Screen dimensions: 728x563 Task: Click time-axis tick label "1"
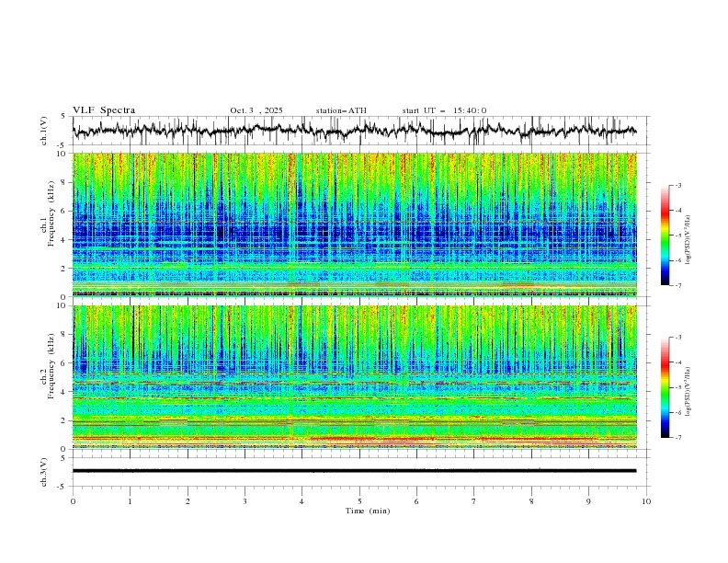pos(130,501)
